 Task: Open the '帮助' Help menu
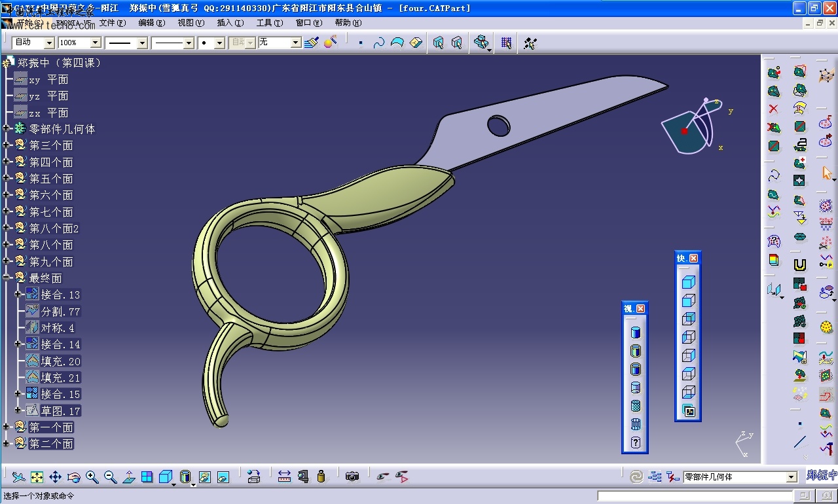348,23
